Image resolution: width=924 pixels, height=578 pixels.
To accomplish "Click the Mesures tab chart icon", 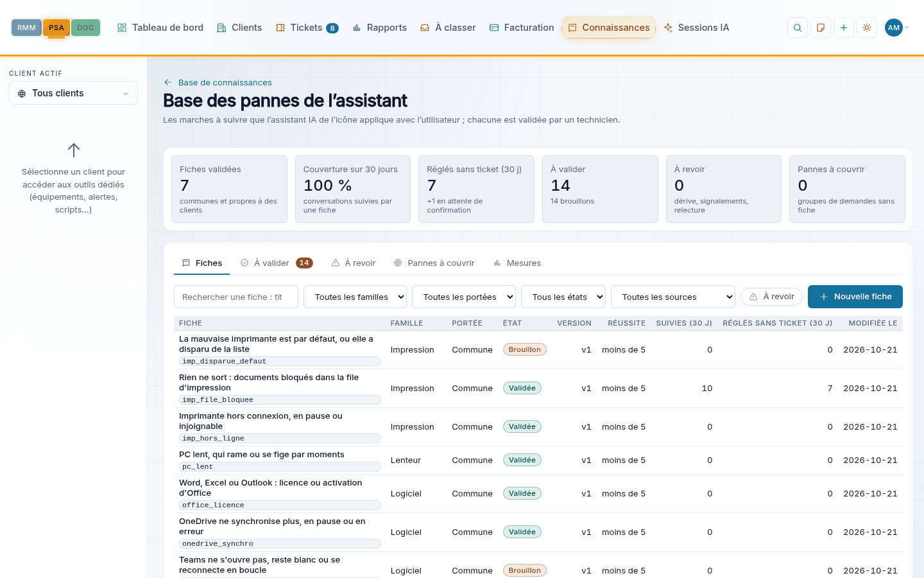I will click(497, 263).
